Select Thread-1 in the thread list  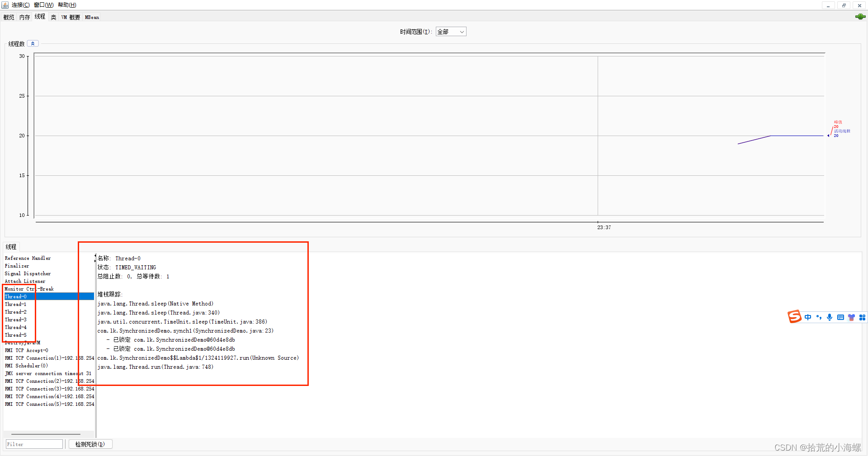pyautogui.click(x=16, y=304)
